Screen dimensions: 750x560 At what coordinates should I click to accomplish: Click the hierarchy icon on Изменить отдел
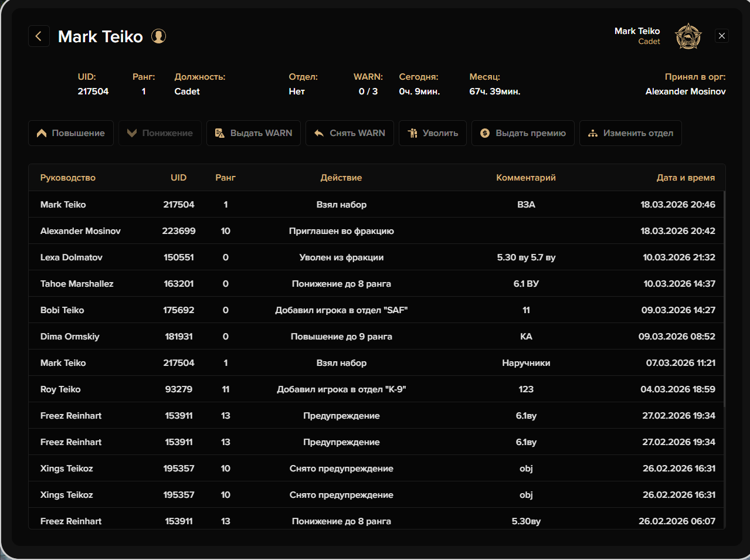[593, 133]
